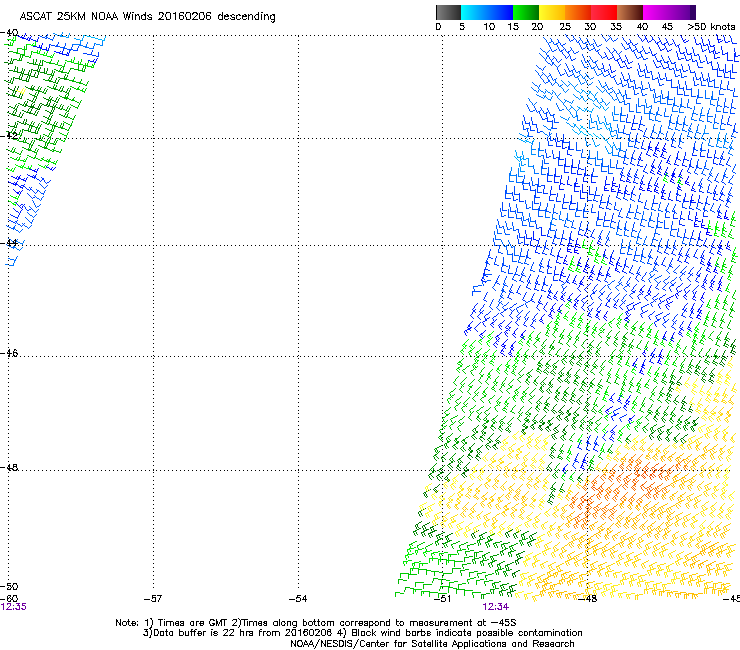740x650 pixels.
Task: Click the latitude label '-46'
Action: tap(9, 353)
